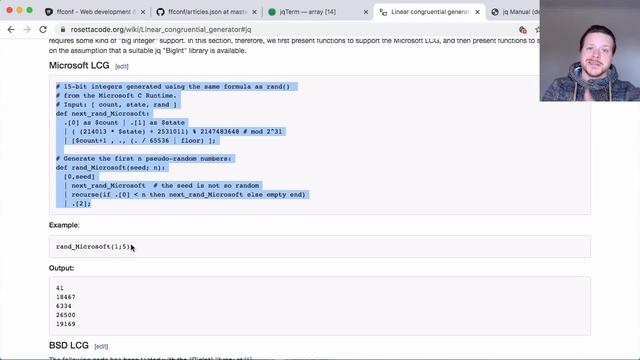Click the macOS yellow minimize button
Viewport: 640px width, 360px height.
tap(19, 10)
